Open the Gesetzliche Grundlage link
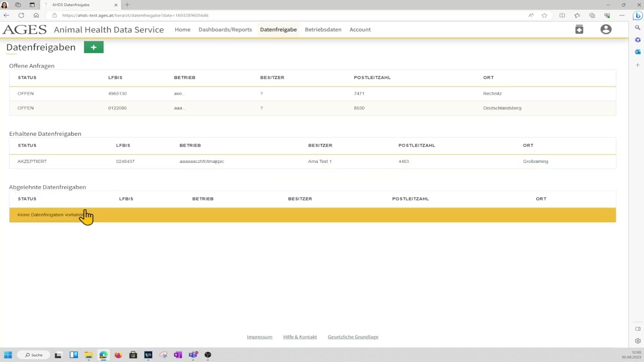The width and height of the screenshot is (644, 362). 353,337
